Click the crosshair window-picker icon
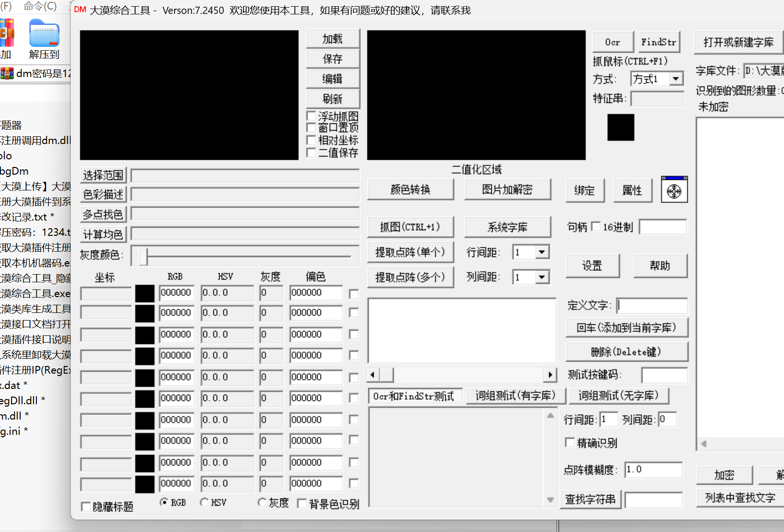 coord(674,189)
